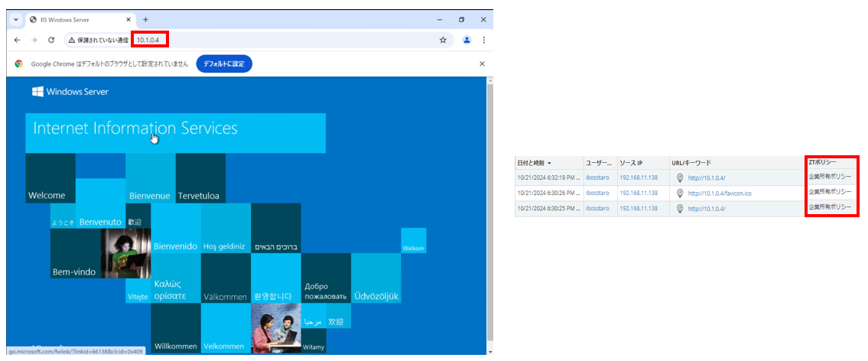Screen dimensions: 868x361
Task: Click the page scrollbar up arrow
Action: 489,80
